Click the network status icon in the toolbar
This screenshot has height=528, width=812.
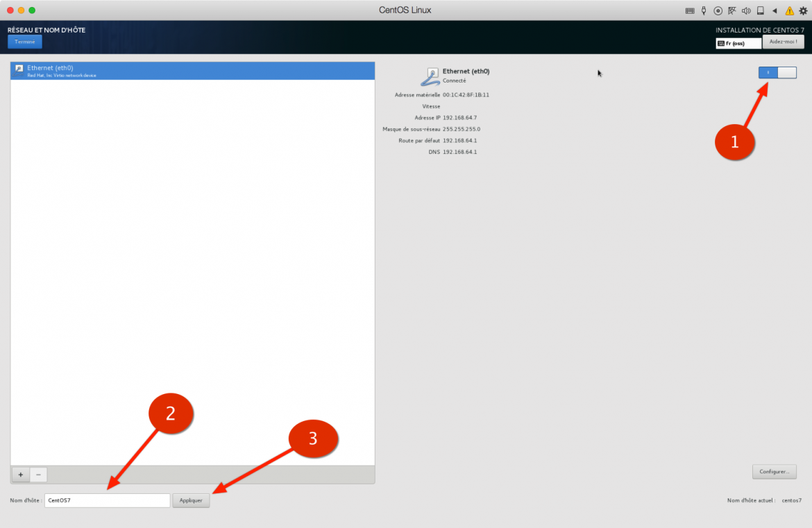click(732, 10)
